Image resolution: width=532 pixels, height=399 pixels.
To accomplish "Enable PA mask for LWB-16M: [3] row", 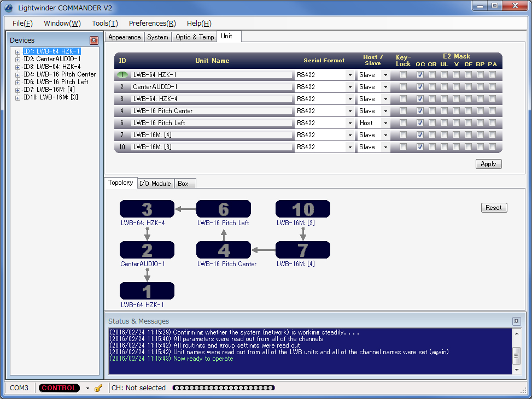I will click(x=492, y=147).
